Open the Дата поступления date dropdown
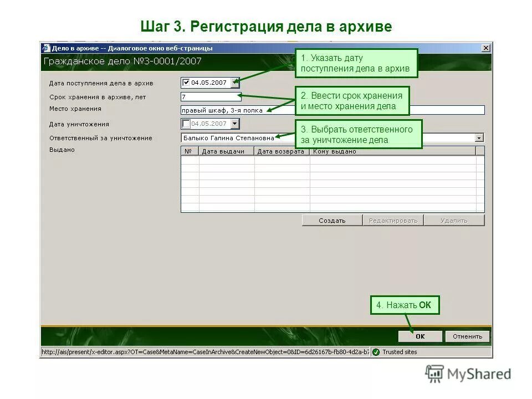The height and width of the screenshot is (399, 532). tap(235, 83)
